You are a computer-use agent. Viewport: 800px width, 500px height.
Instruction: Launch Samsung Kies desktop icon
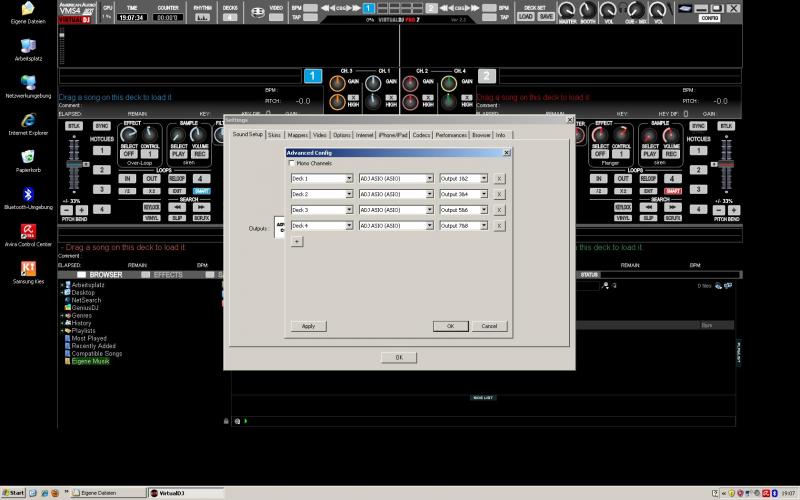[28, 272]
